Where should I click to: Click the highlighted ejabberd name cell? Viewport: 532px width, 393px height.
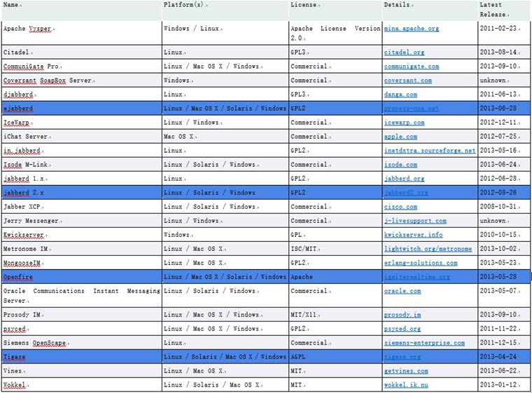[x=82, y=109]
